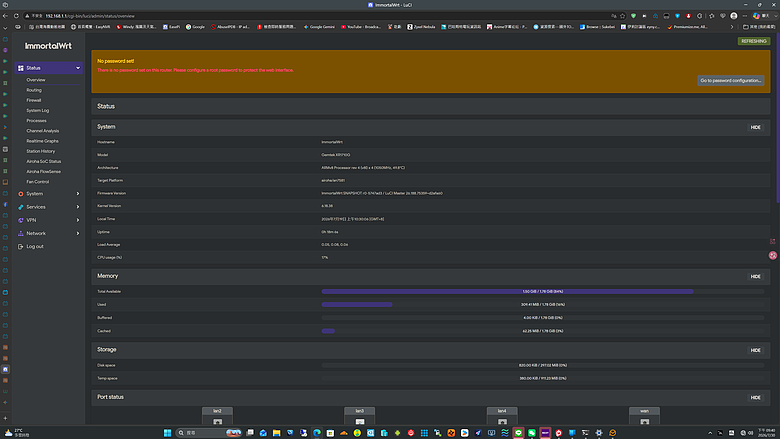The image size is (780, 439).
Task: Hide the System section
Action: point(755,127)
